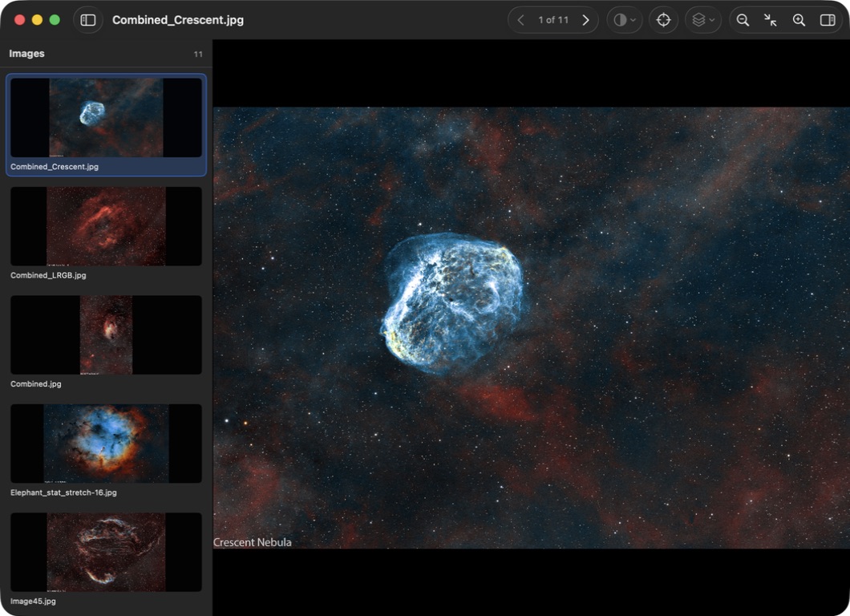Viewport: 850px width, 616px height.
Task: Click the Combined_Crescent.jpg sidebar file name
Action: click(x=55, y=167)
